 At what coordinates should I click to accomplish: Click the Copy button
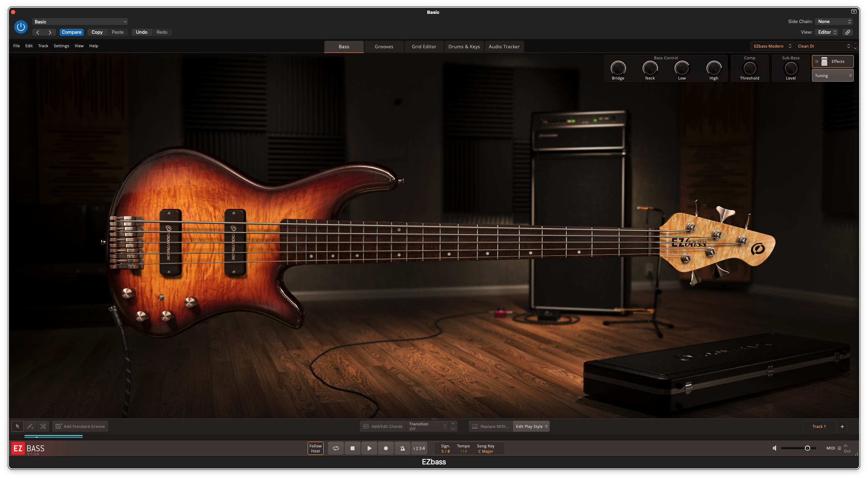[x=97, y=32]
